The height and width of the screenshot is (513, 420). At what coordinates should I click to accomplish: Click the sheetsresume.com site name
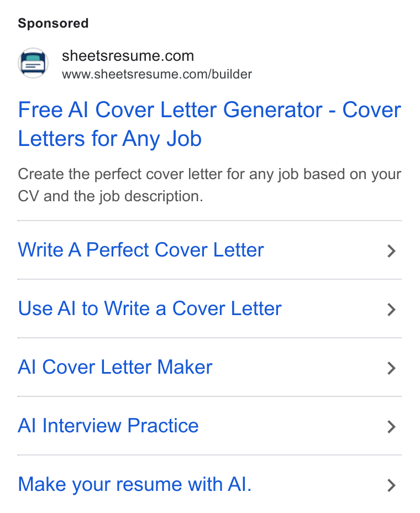tap(128, 56)
